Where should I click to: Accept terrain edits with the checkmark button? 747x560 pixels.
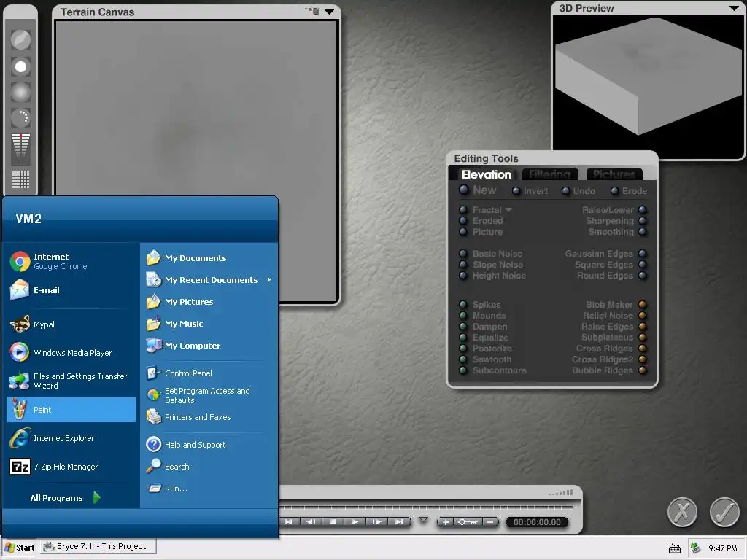(724, 513)
